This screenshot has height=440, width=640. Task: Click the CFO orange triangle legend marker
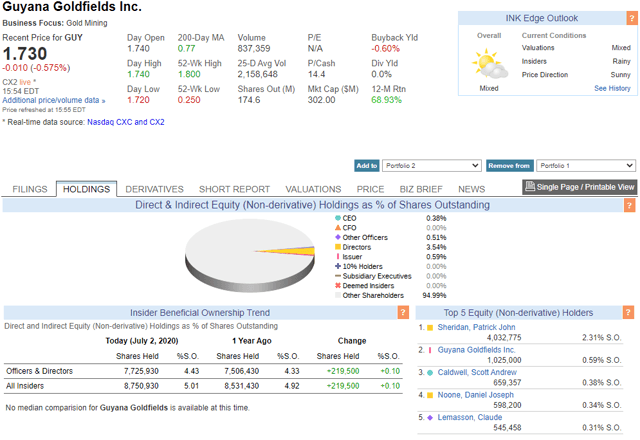click(x=338, y=227)
